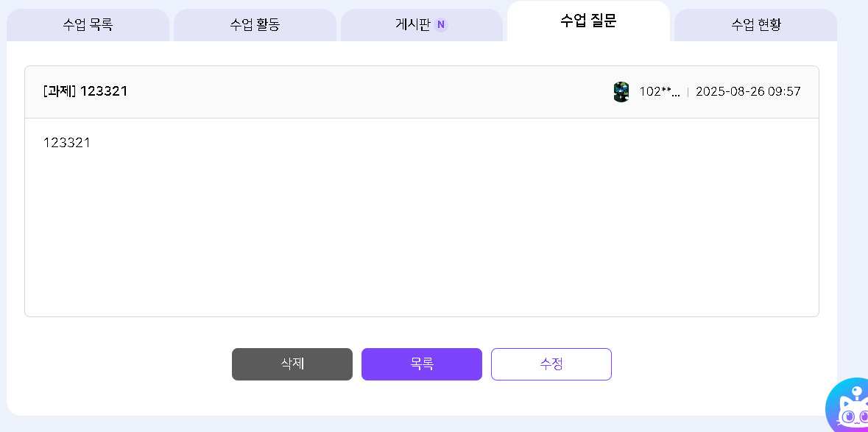Click the 123321 title text in header

tap(104, 91)
